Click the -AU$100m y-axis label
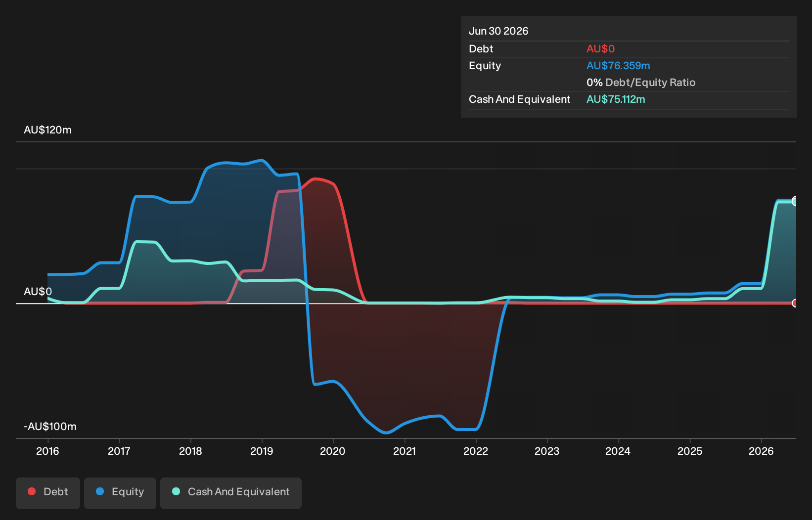 [50, 427]
